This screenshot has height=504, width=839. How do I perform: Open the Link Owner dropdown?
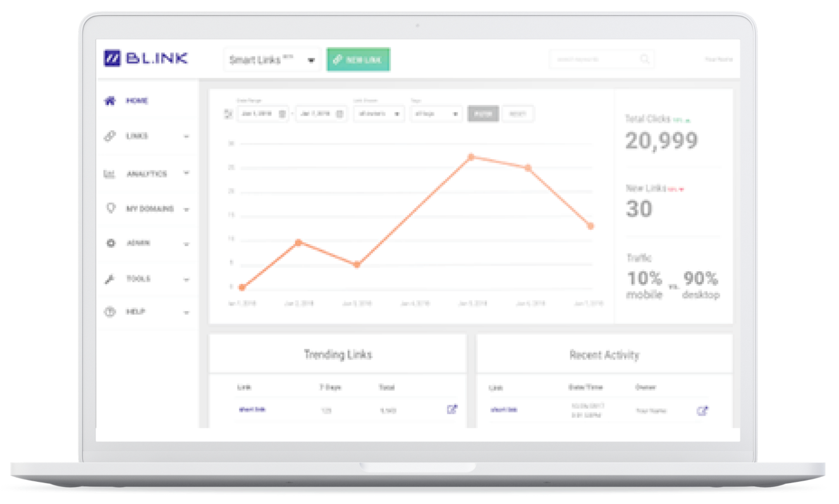click(379, 114)
